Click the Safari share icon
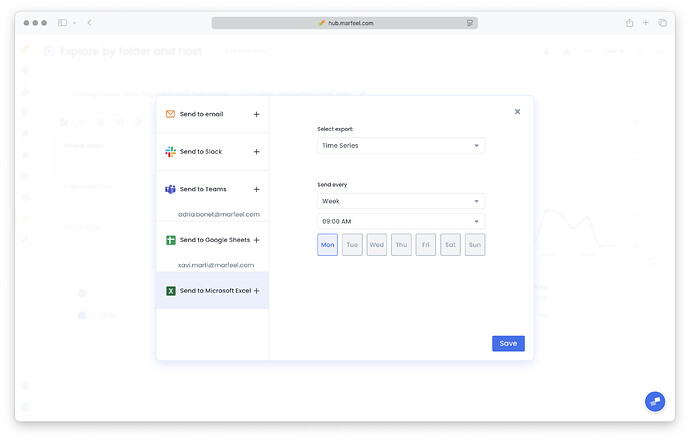690x439 pixels. click(x=630, y=22)
